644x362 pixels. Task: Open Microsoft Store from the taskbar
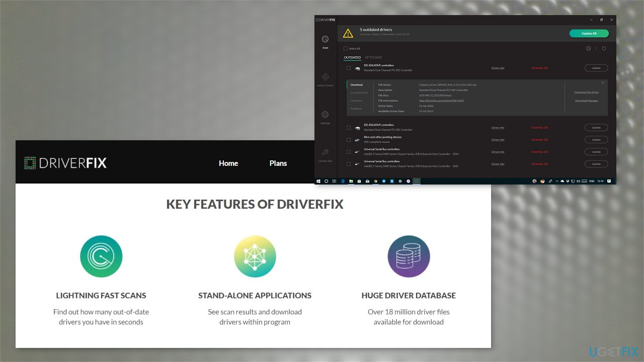point(359,181)
